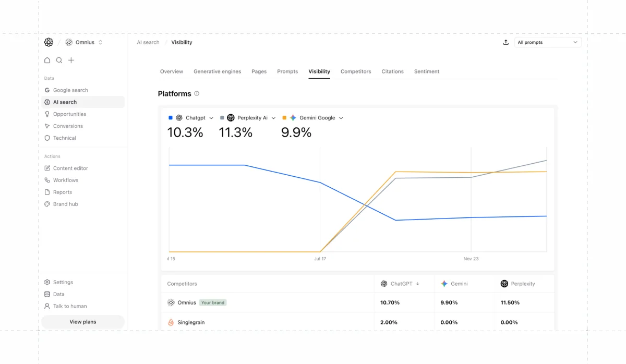
Task: Click the plus icon to add new
Action: tap(71, 60)
